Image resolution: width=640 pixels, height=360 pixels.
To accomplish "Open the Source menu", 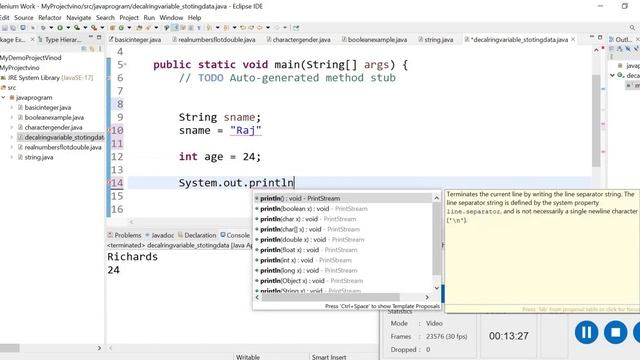I will click(24, 18).
